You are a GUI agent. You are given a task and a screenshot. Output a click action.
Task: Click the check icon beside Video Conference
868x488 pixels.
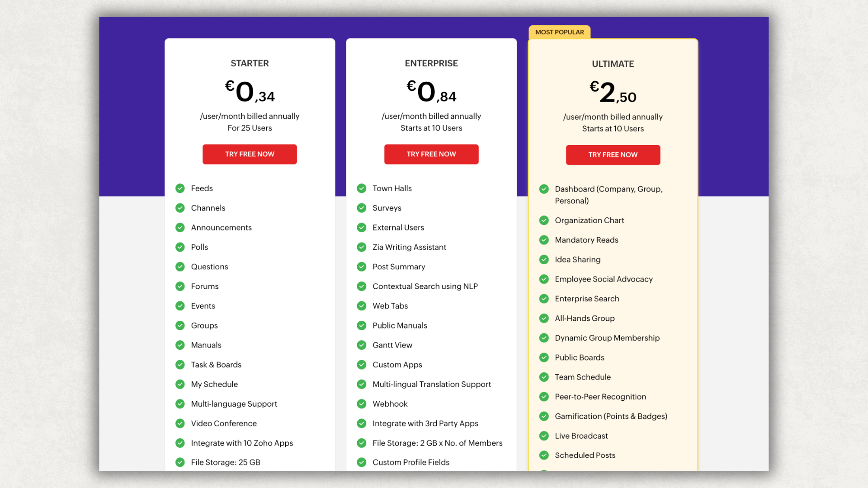pos(180,423)
